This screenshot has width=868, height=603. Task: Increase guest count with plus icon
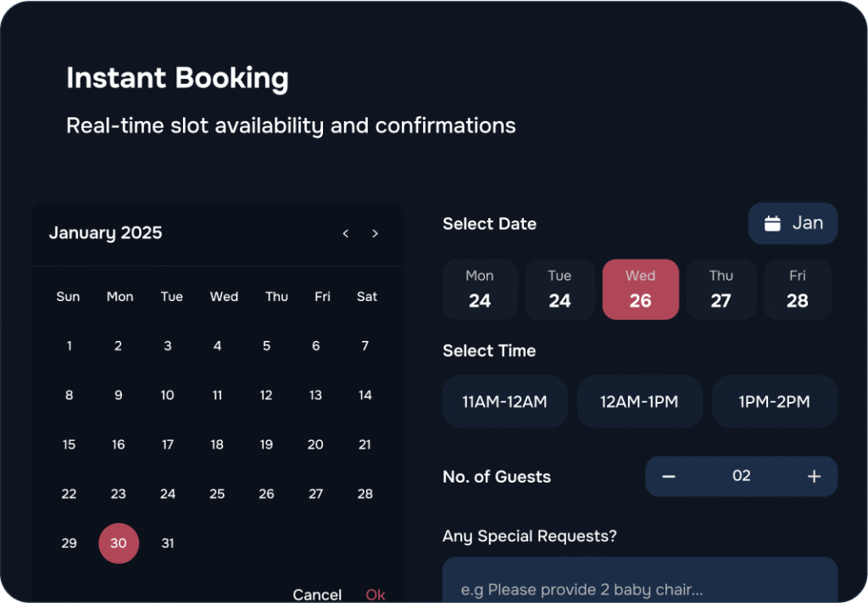814,477
